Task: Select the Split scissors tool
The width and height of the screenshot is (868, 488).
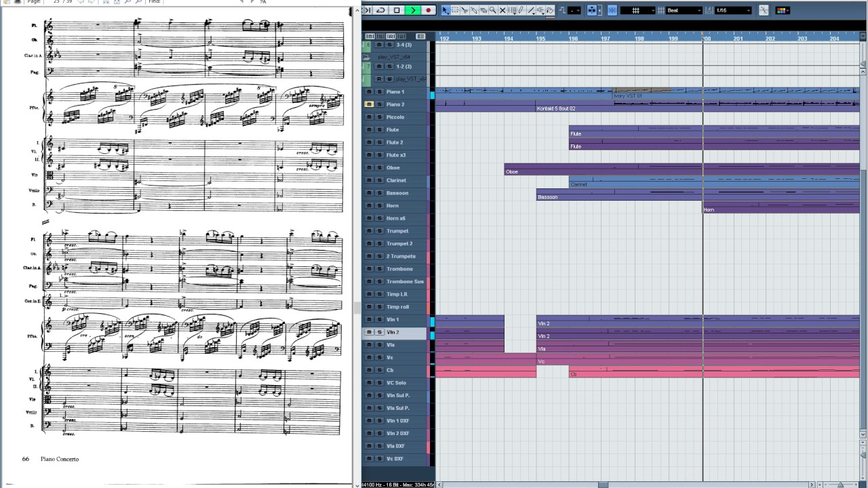Action: (x=465, y=10)
